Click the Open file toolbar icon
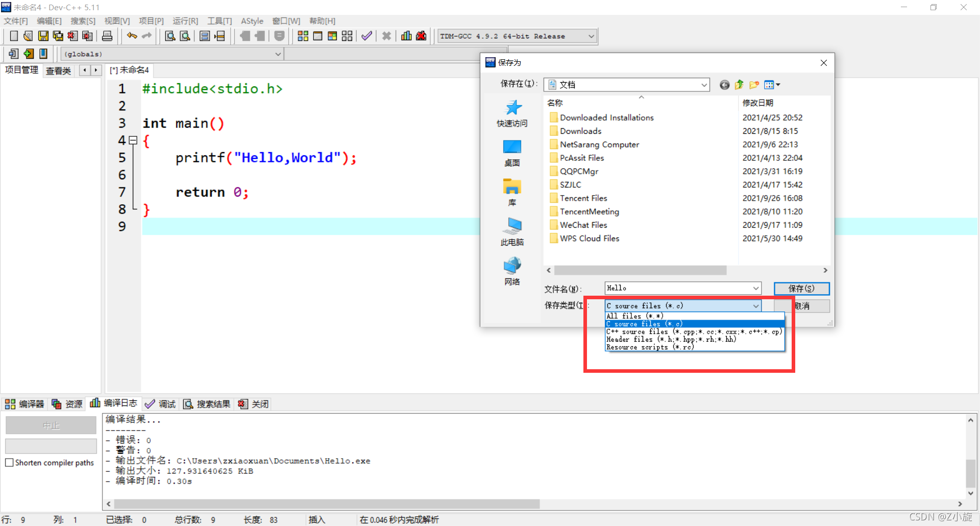Screen dimensions: 980x526 [29, 36]
